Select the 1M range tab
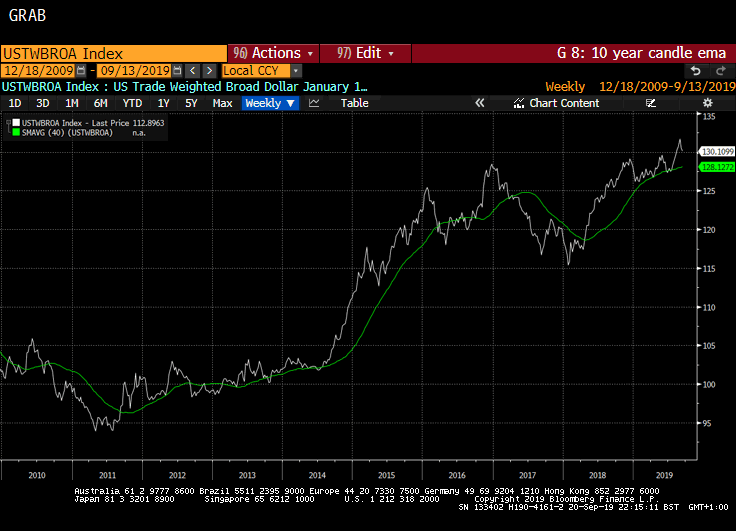This screenshot has width=736, height=531. coord(72,103)
